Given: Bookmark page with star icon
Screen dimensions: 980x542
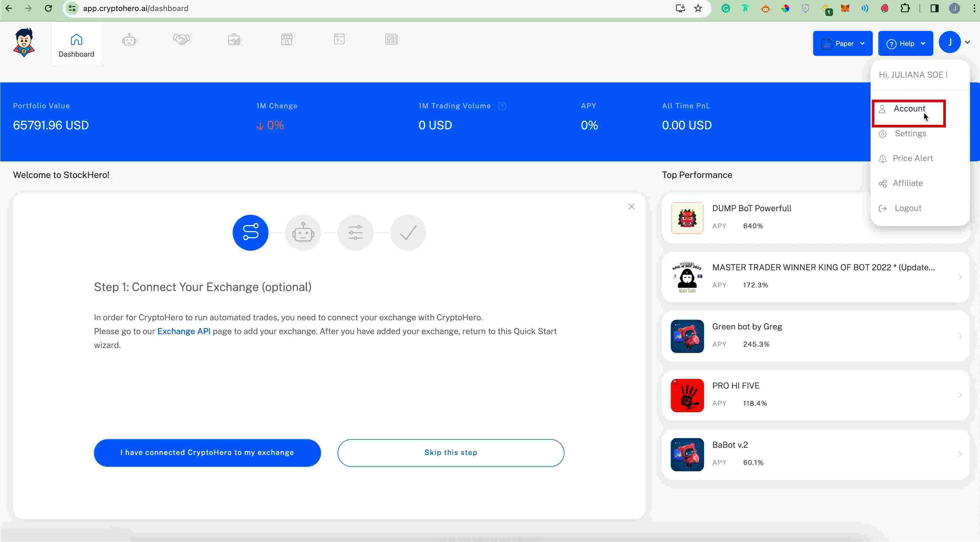Looking at the screenshot, I should 698,8.
